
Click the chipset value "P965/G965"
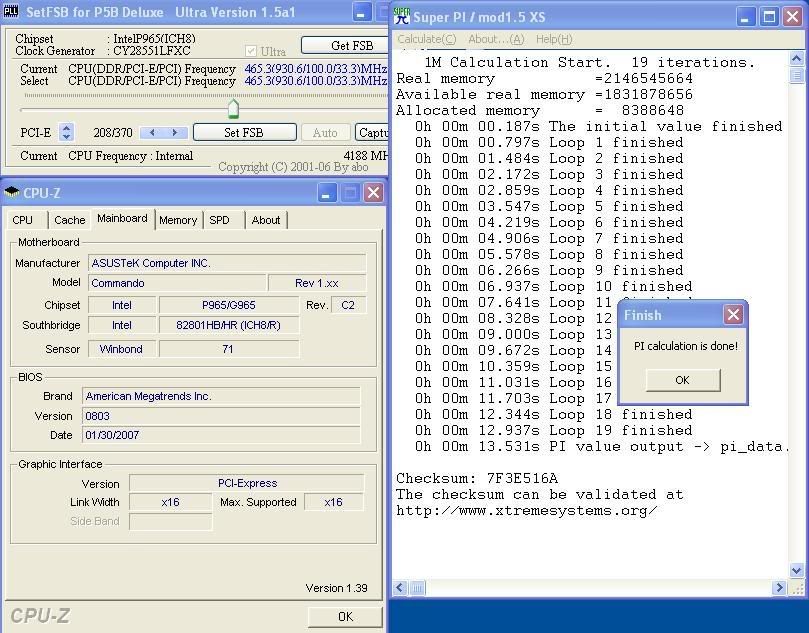[229, 305]
